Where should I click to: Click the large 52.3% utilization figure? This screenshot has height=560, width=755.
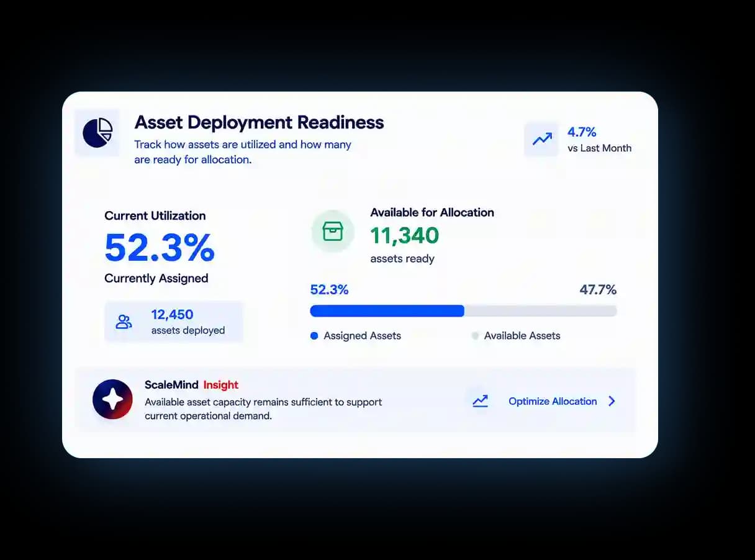click(160, 247)
